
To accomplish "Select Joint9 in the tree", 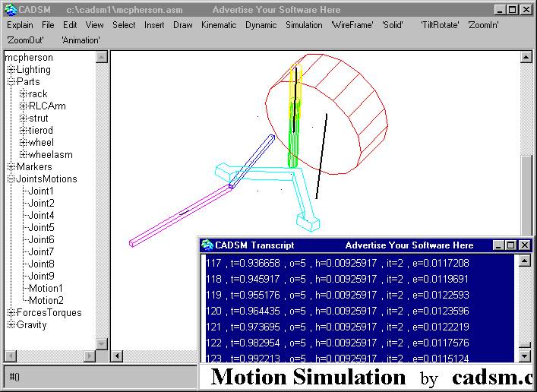I will [x=41, y=276].
